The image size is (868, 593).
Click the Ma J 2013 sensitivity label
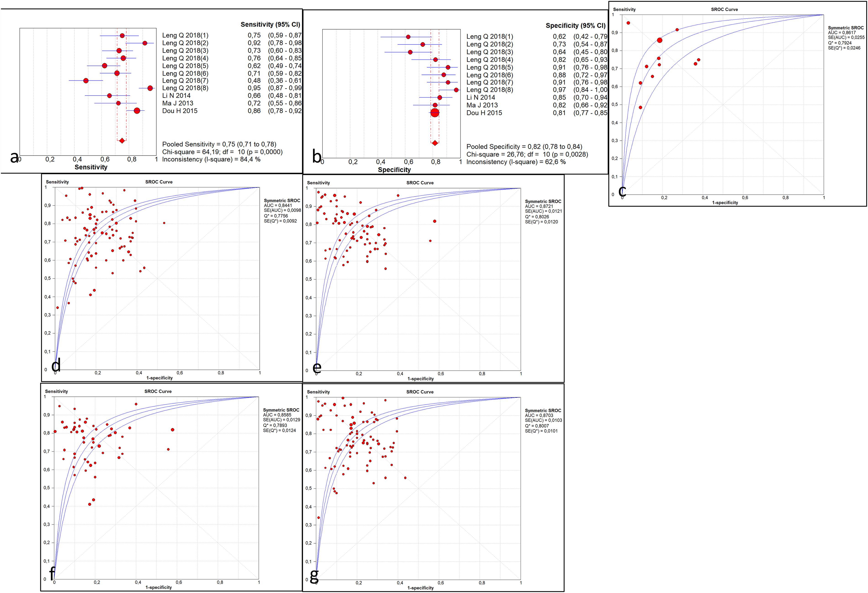(x=178, y=103)
